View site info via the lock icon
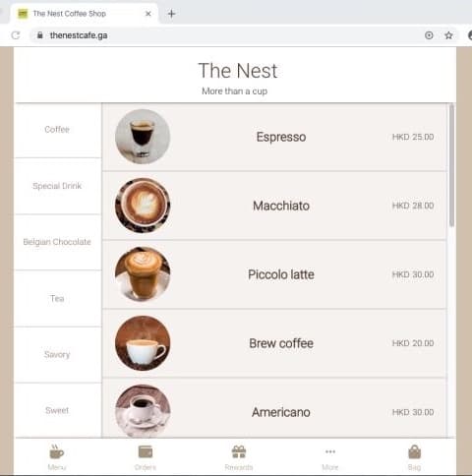The width and height of the screenshot is (472, 476). point(40,35)
